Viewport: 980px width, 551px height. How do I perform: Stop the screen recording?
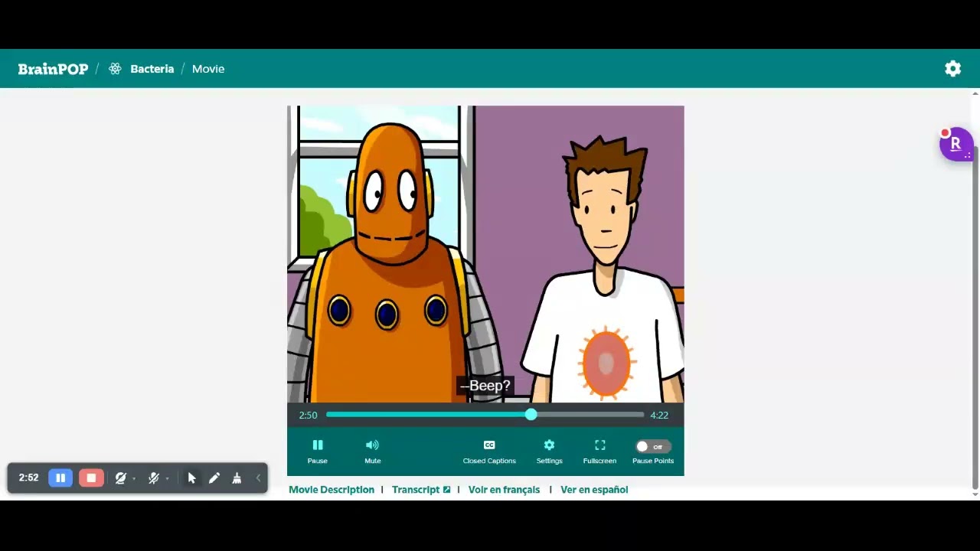pos(91,478)
